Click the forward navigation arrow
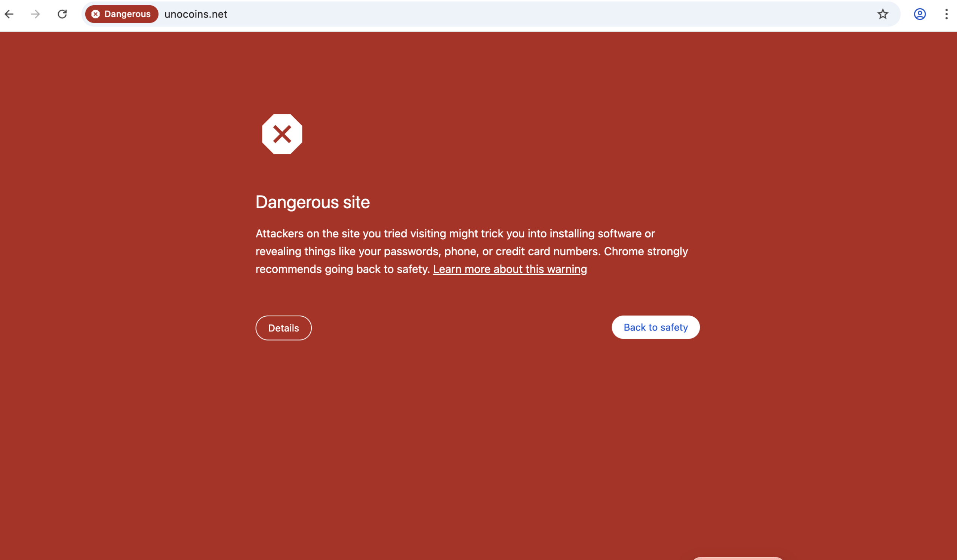This screenshot has height=560, width=957. pos(35,14)
